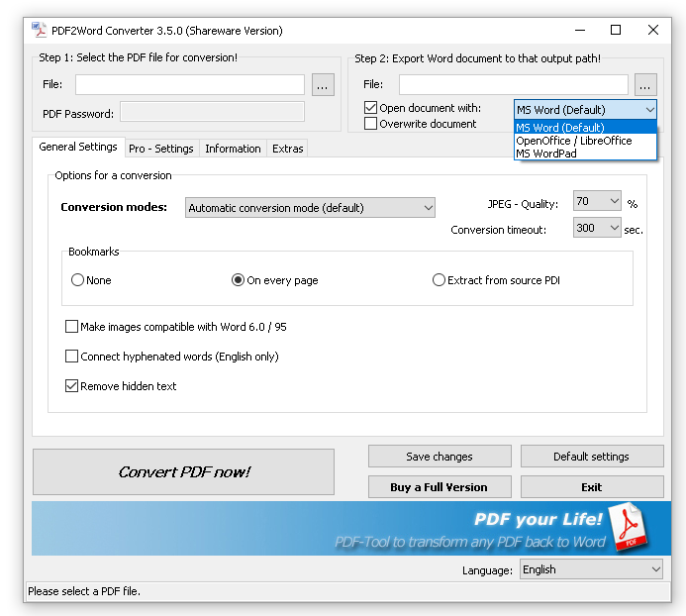This screenshot has height=616, width=686.
Task: Open the Information tab
Action: click(x=233, y=149)
